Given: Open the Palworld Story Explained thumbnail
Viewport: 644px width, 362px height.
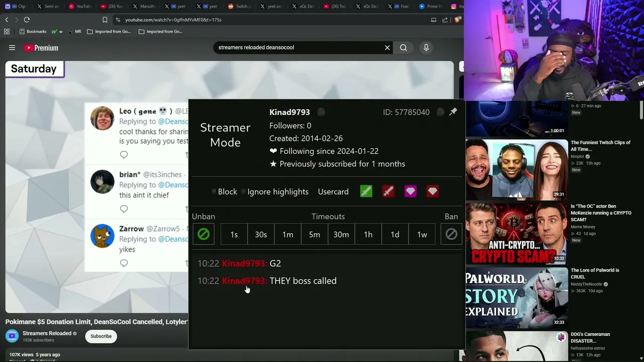Looking at the screenshot, I should [x=516, y=297].
